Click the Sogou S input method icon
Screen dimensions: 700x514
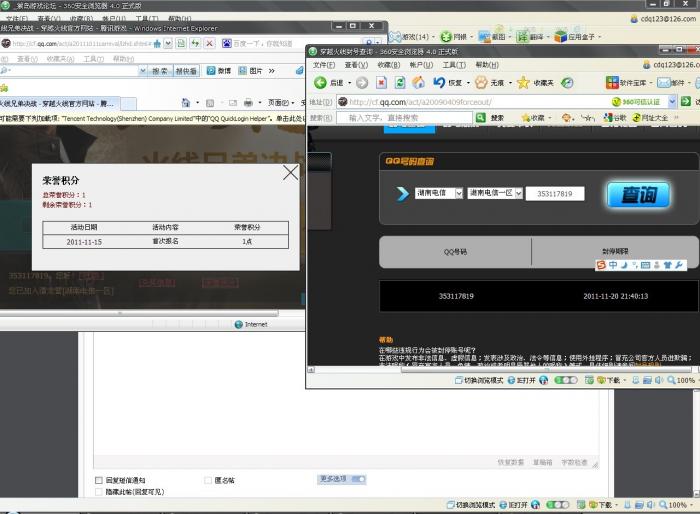[601, 265]
